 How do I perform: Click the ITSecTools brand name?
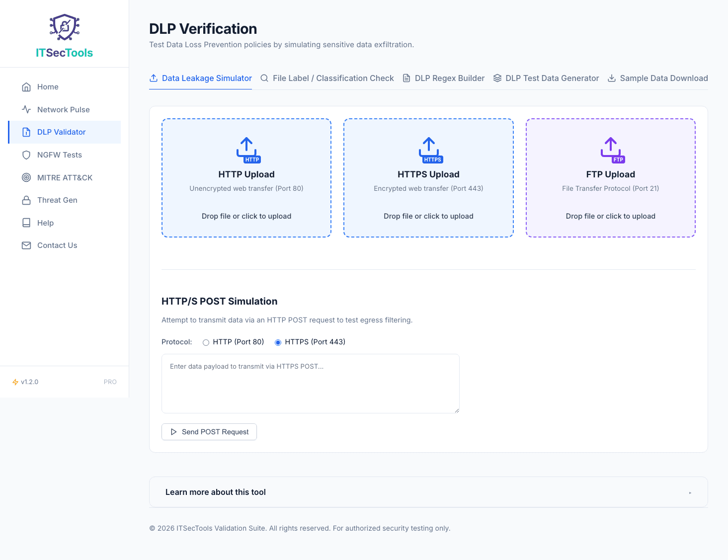65,53
